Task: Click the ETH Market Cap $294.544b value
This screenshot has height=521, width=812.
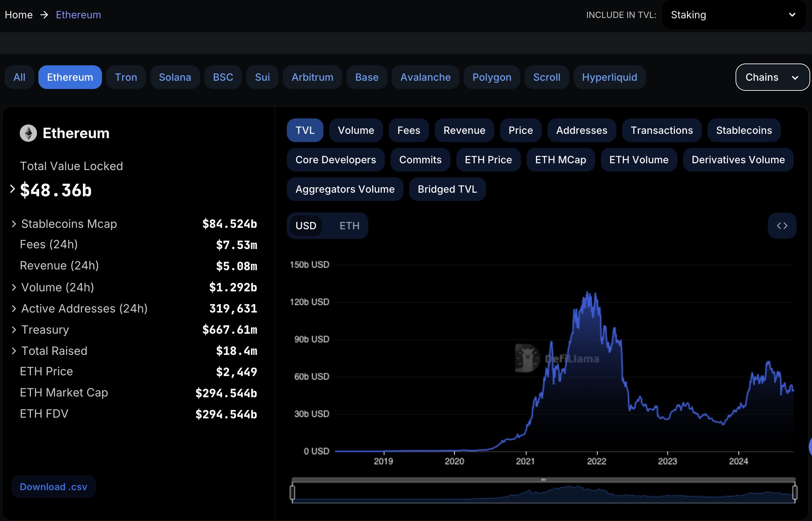Action: coord(226,393)
